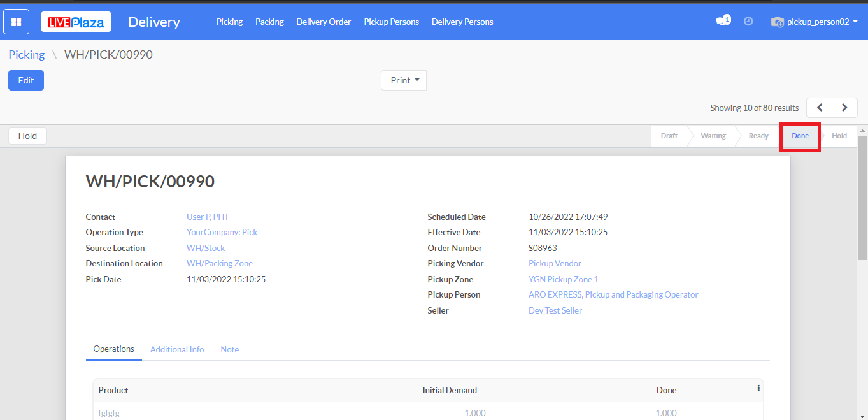868x420 pixels.
Task: Open the table column options kebab icon
Action: pos(758,389)
